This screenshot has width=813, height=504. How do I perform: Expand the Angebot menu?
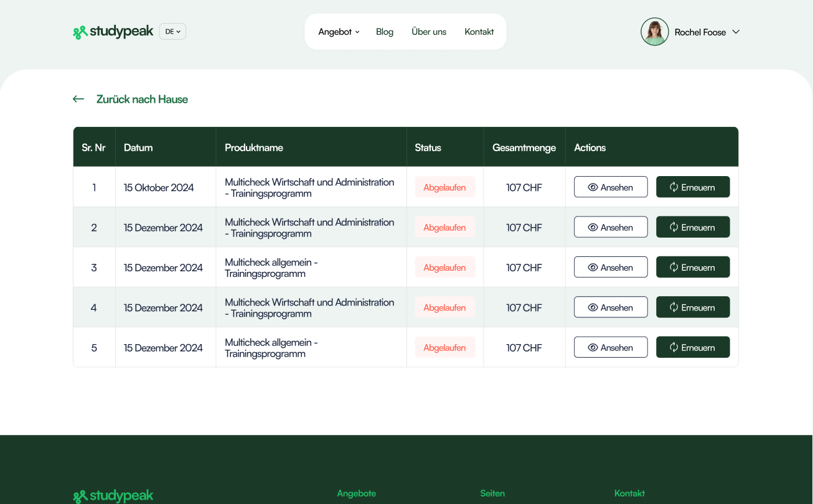click(x=339, y=32)
